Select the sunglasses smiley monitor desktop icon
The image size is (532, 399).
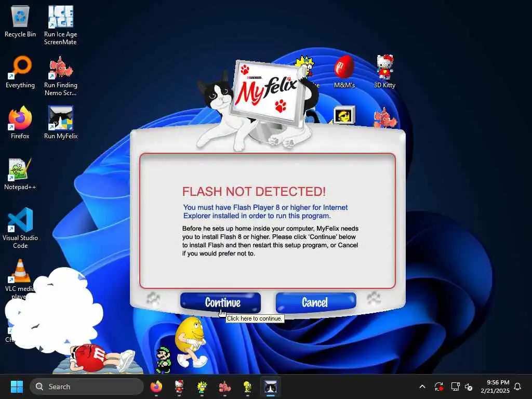pos(344,115)
